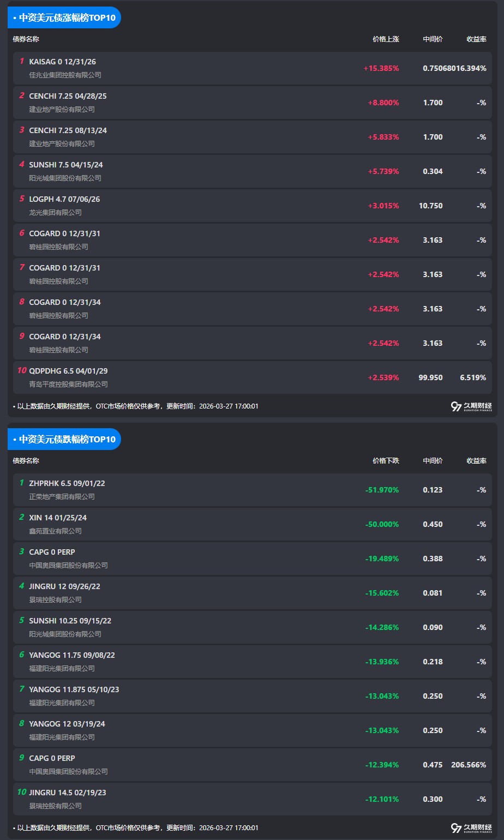Click the -51.970% change for ZHPRHK
Screen dimensions: 504x840
(382, 490)
